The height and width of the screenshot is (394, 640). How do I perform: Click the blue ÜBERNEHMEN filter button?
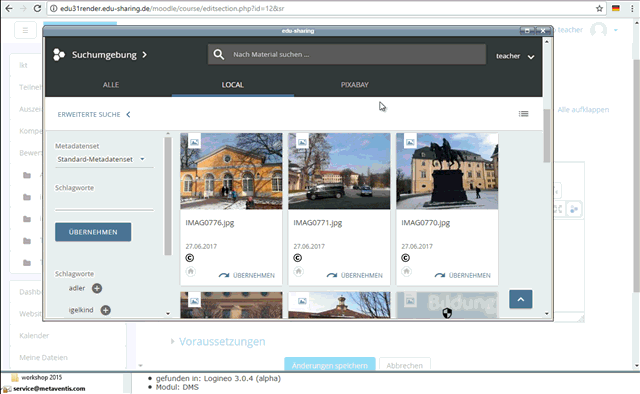93,232
